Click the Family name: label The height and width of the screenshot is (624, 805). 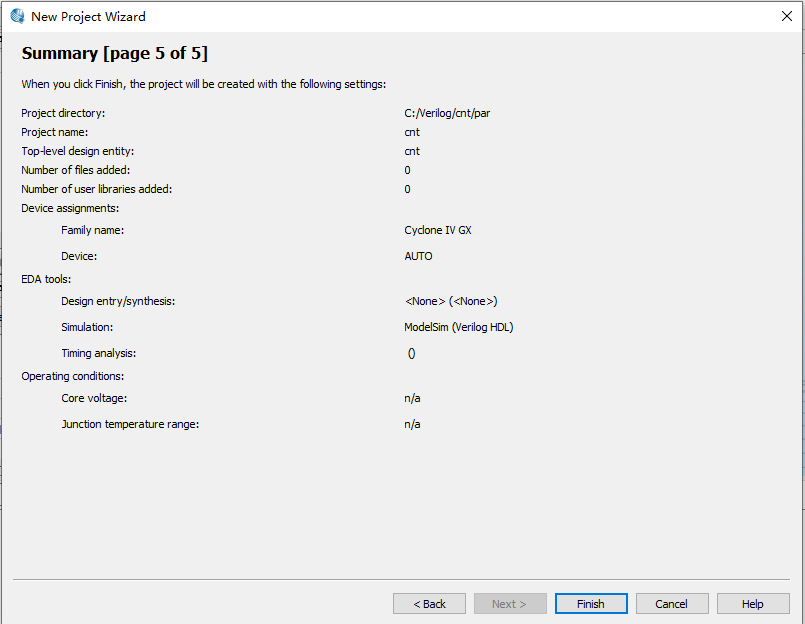92,231
